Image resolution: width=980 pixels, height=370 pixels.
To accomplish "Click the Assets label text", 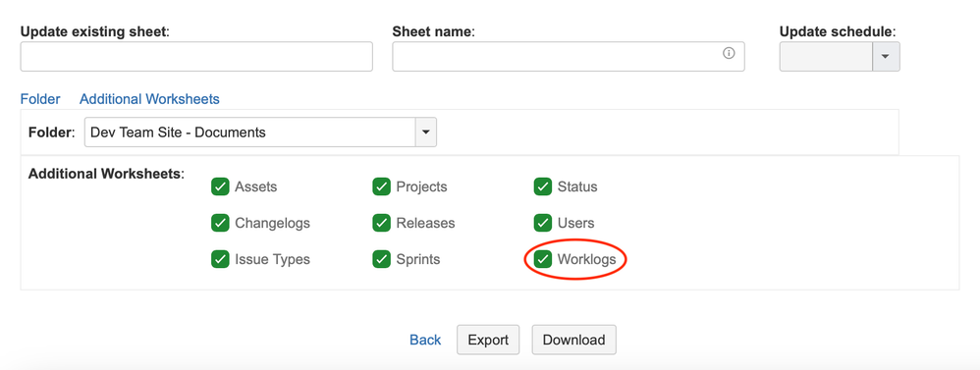I will pos(255,186).
